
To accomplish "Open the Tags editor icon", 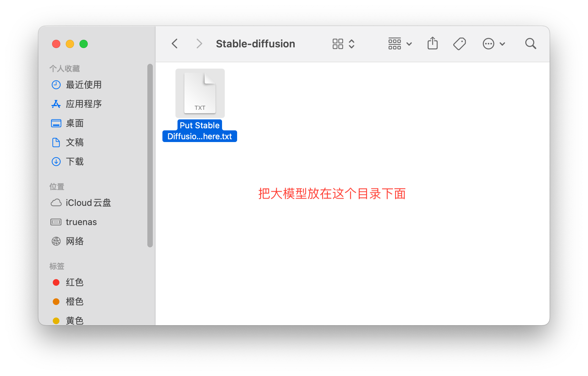I will [x=460, y=44].
